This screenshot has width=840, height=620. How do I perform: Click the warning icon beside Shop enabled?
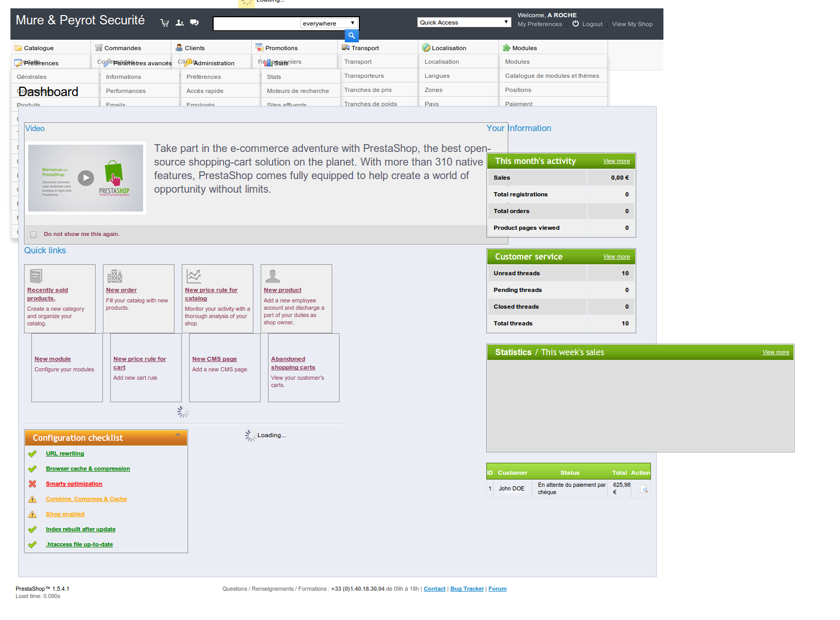[x=32, y=514]
